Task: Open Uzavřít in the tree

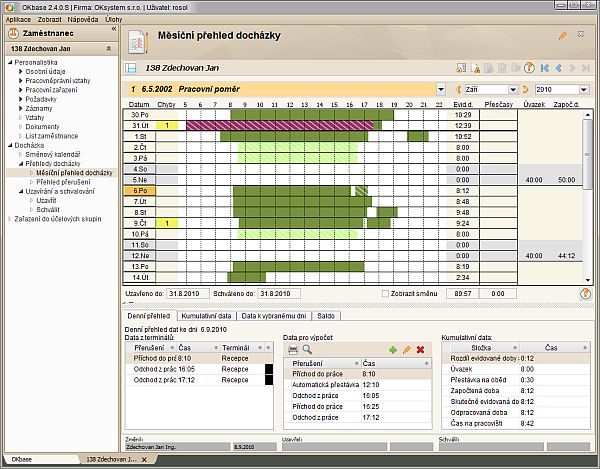Action: coord(46,200)
